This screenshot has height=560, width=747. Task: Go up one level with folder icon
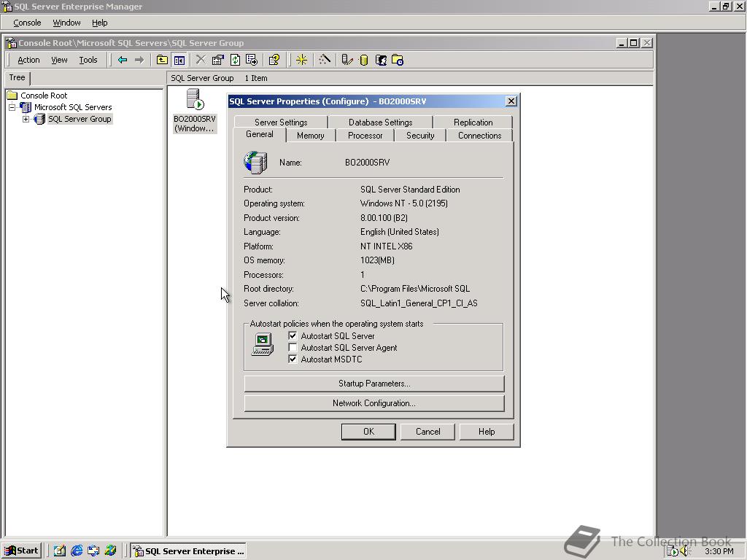tap(162, 60)
